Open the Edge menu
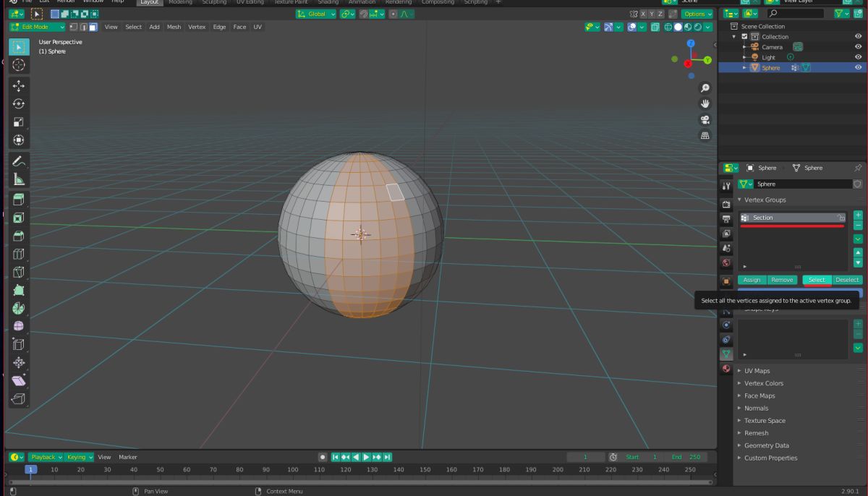868x496 pixels. [219, 27]
